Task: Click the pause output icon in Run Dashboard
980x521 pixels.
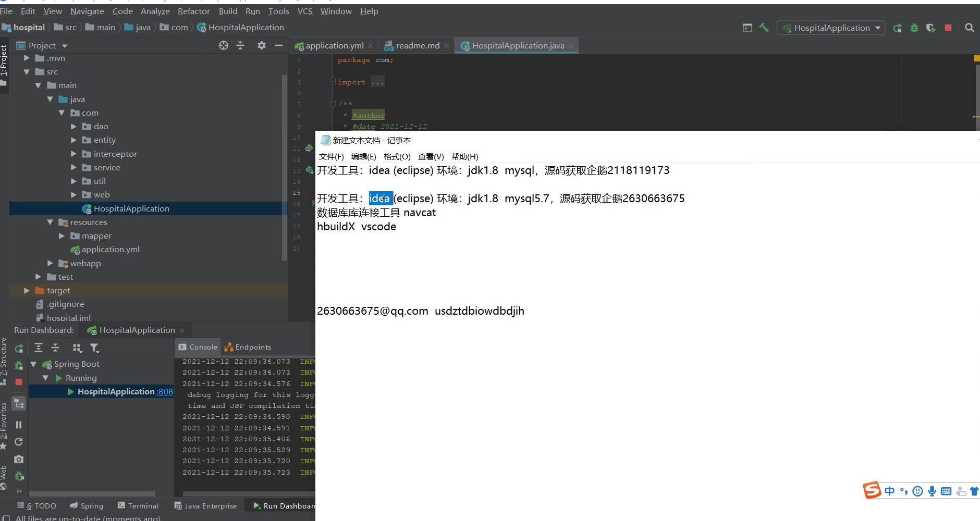Action: pyautogui.click(x=19, y=425)
